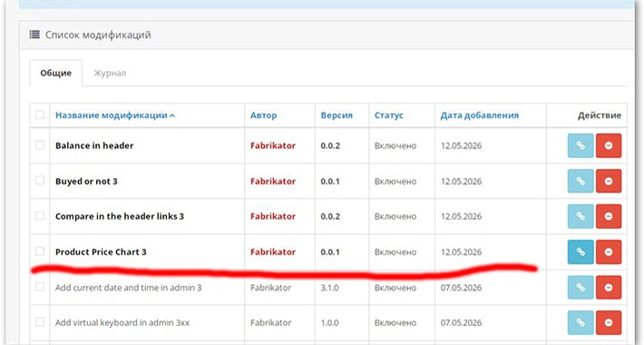Click the link icon for Balance in header
Viewport: 644px width, 345px height.
pyautogui.click(x=581, y=145)
